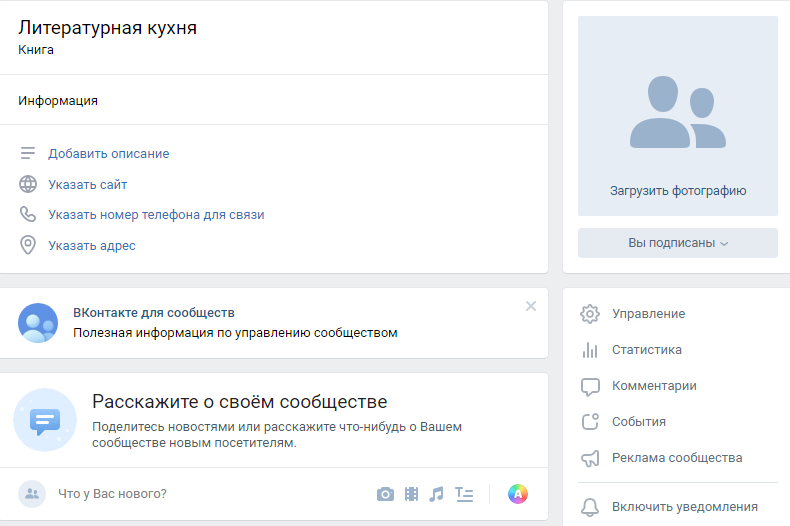Click the Информация section header

[x=58, y=101]
